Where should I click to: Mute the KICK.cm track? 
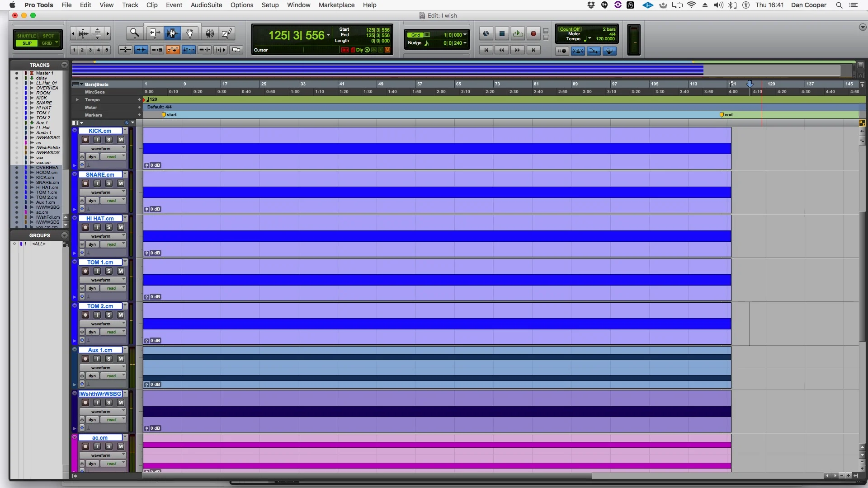pos(121,140)
